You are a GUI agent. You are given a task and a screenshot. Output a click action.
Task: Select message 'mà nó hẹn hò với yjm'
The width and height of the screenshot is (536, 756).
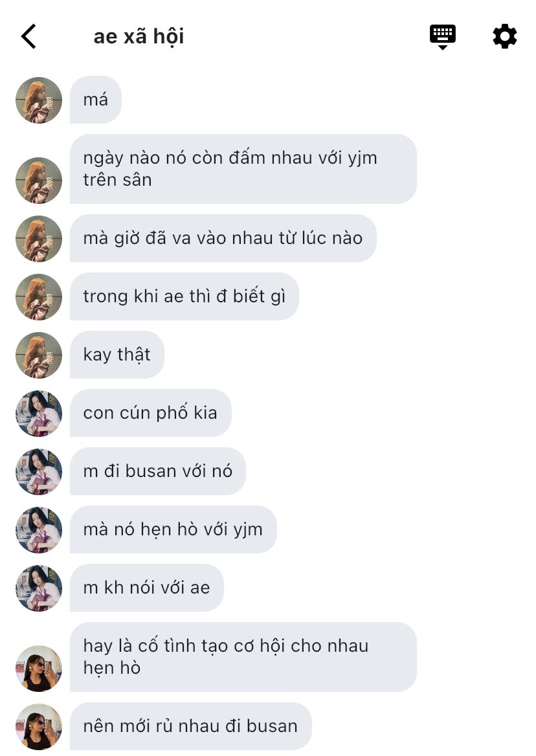click(x=173, y=529)
